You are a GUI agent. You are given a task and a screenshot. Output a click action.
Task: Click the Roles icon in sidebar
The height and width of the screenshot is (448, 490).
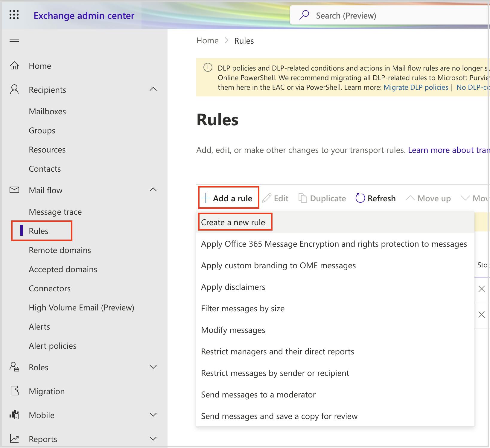(x=14, y=367)
